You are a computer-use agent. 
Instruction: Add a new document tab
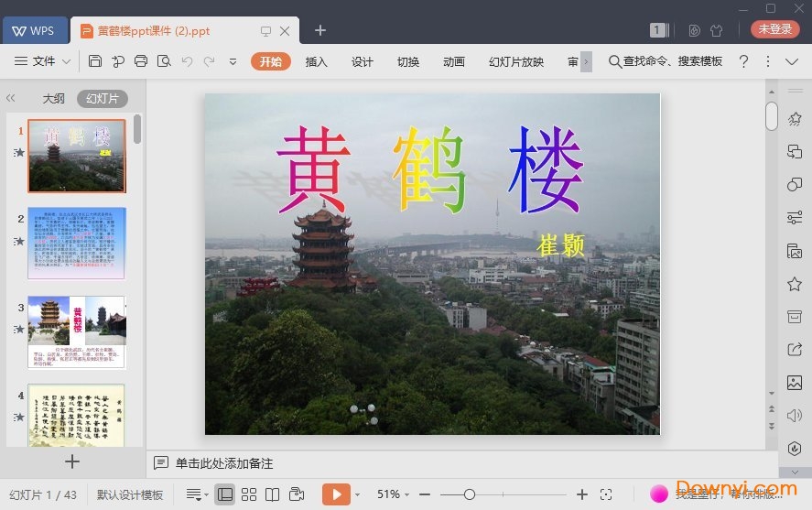pos(320,30)
